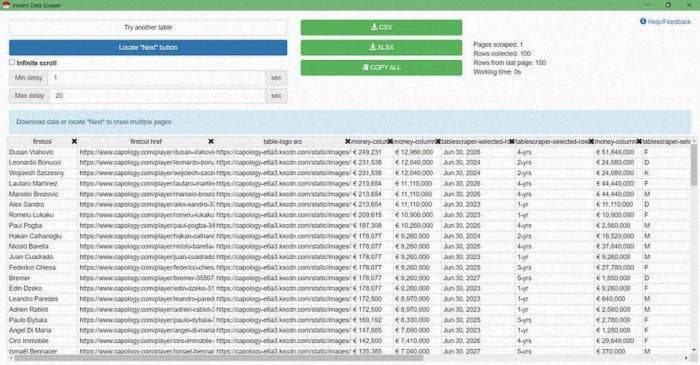Click the Paul Pogba player link cell
This screenshot has width=700, height=365.
146,225
